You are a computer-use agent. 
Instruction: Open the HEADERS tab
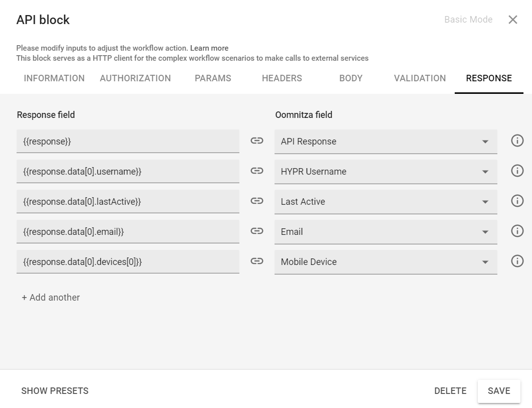tap(282, 78)
